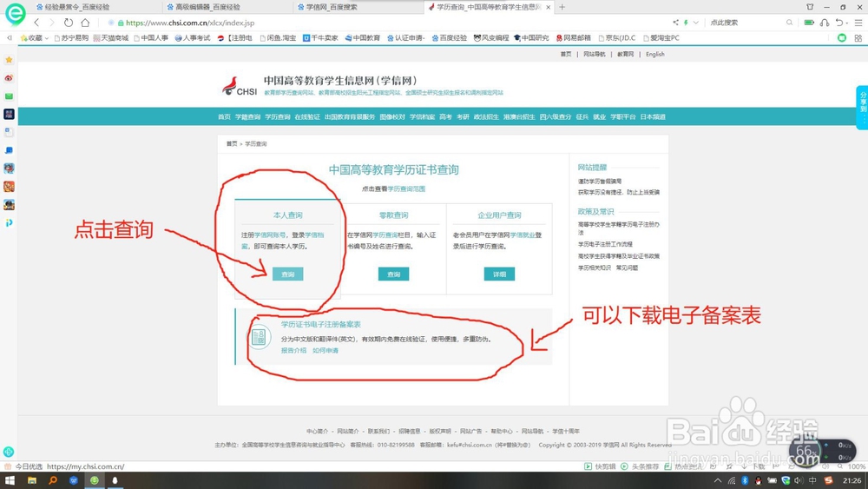This screenshot has width=868, height=489.
Task: Click the green circle icon on bookmarks bar
Action: point(842,38)
